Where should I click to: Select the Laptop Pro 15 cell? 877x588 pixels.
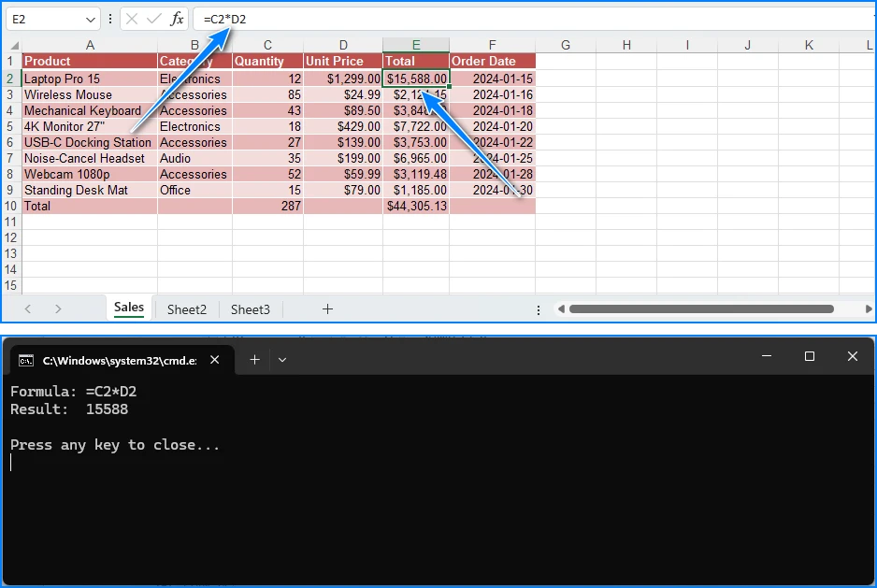pyautogui.click(x=90, y=79)
